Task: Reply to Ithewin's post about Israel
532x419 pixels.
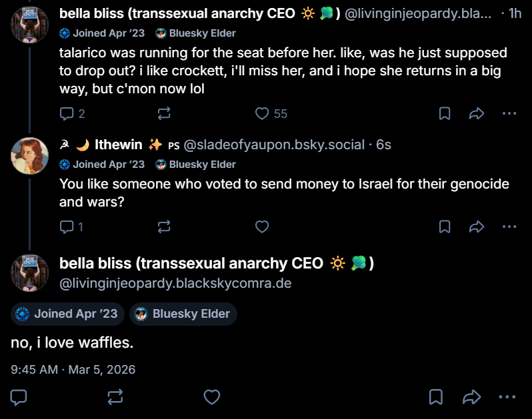Action: (x=67, y=227)
